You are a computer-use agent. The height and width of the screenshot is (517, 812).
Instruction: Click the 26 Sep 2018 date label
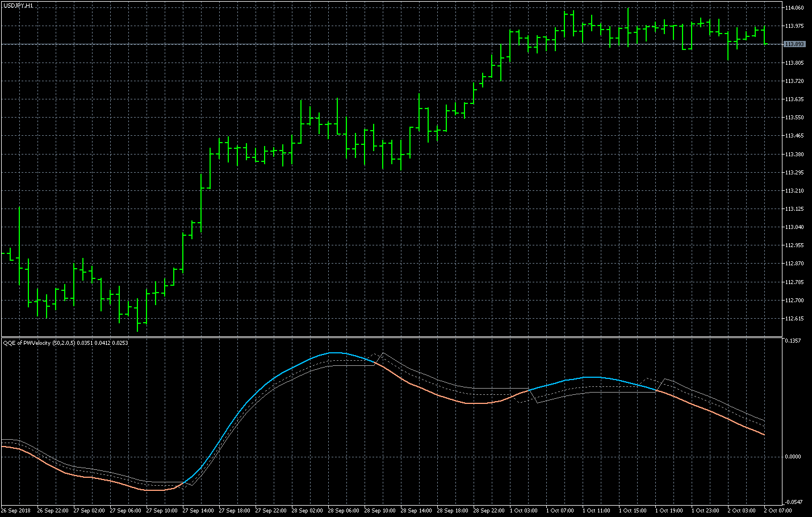(16, 511)
